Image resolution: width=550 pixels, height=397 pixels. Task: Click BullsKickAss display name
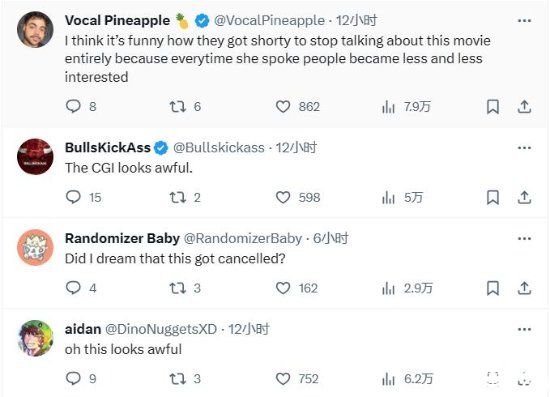tap(108, 148)
